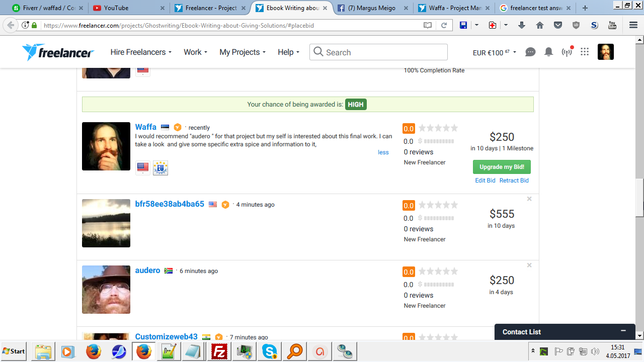This screenshot has height=362, width=644.
Task: Close the YouTube tab
Action: pos(162,8)
